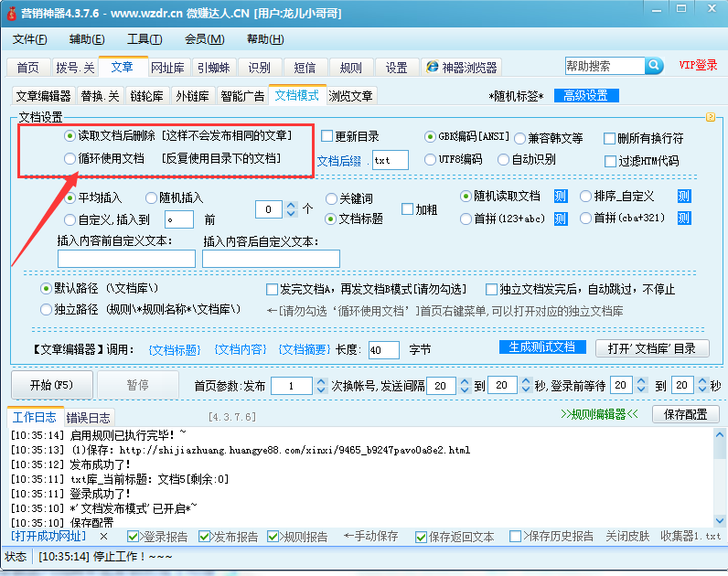Click the 测 button next to 首拼(123+abc)

click(x=561, y=219)
